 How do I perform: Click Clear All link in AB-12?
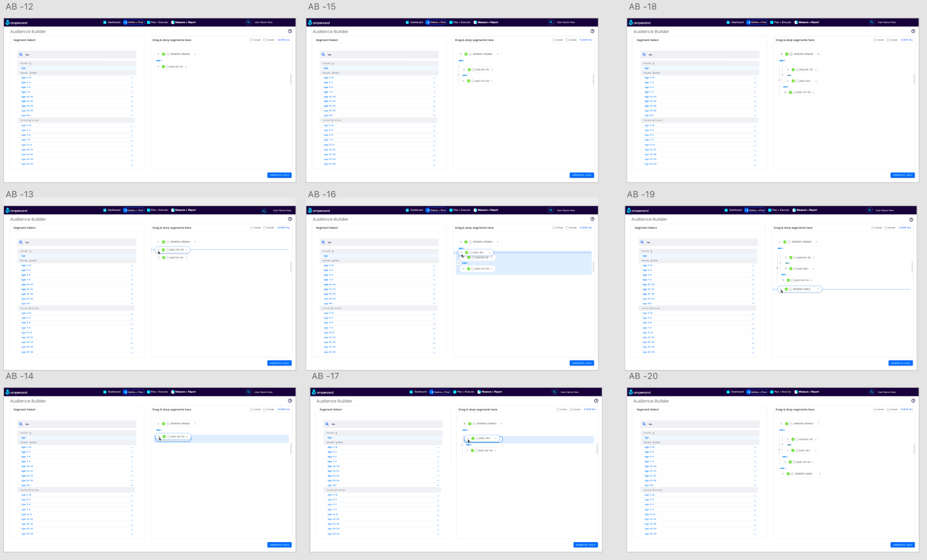click(x=284, y=40)
